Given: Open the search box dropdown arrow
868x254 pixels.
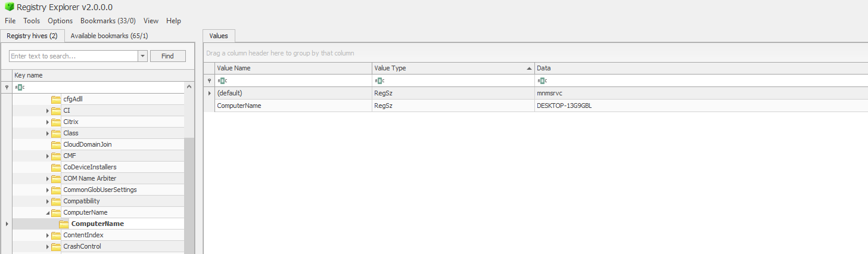Looking at the screenshot, I should tap(142, 56).
